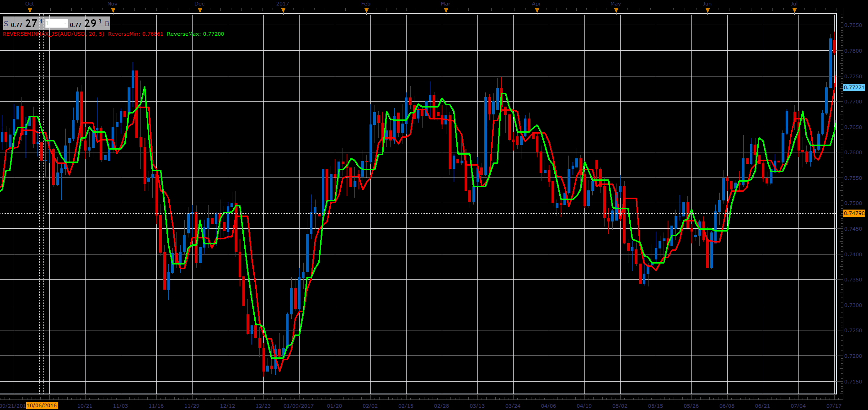
Task: Click the ReverseMin: 0.76861 value label
Action: tap(136, 34)
